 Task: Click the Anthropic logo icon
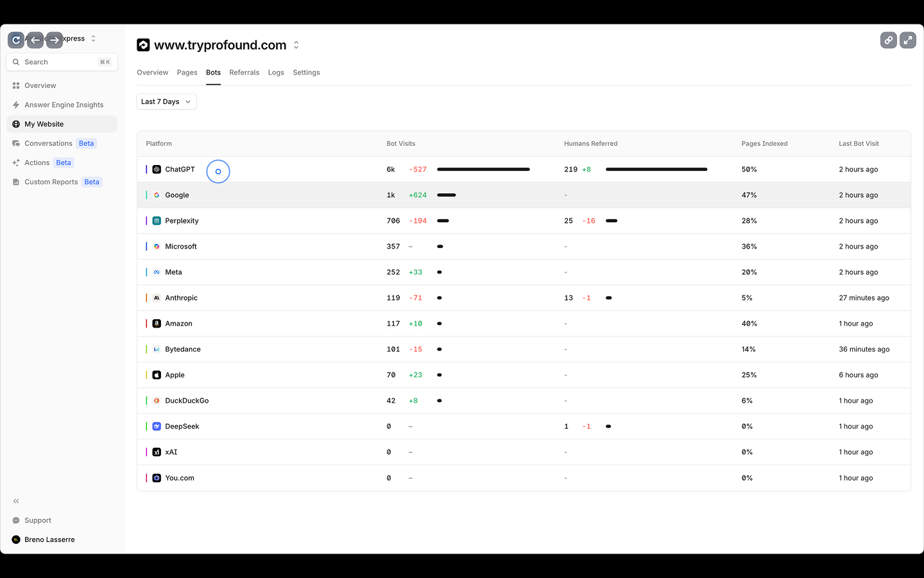157,298
